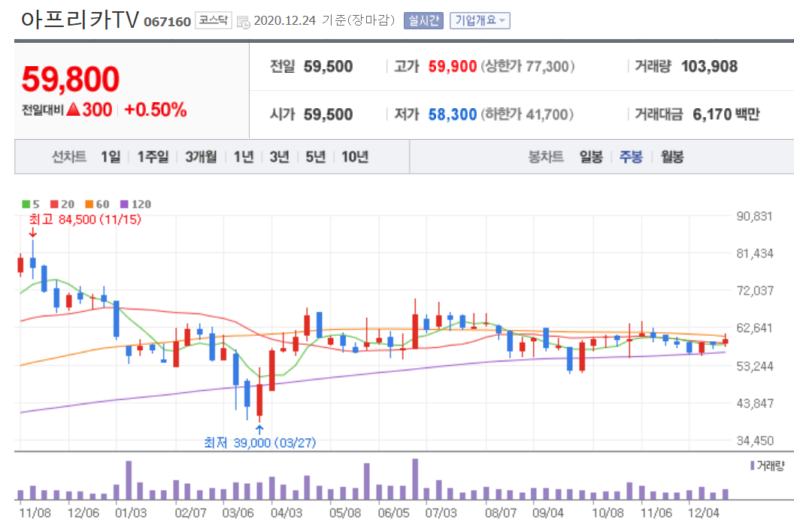Screen dimensions: 794x532
Task: Click the 2020.12.24 기준(장마감) date text
Action: point(324,20)
